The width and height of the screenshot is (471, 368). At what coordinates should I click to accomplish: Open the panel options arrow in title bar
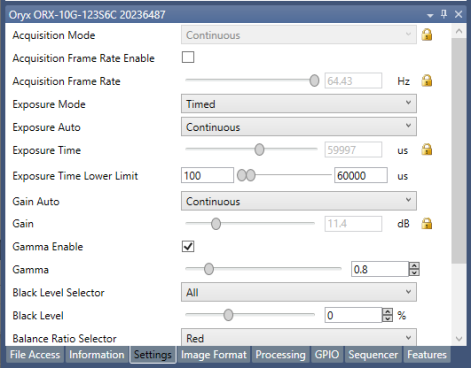point(430,15)
